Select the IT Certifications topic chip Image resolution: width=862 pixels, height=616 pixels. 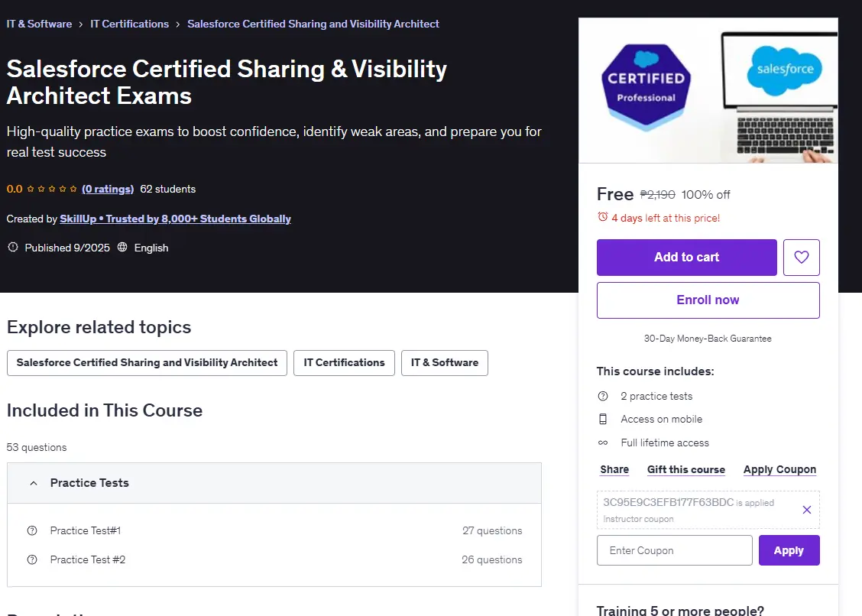click(344, 362)
